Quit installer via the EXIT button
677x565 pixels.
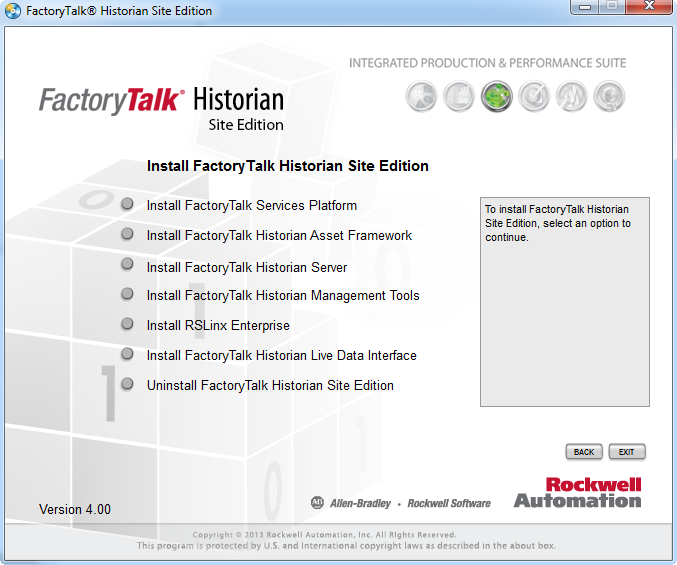[626, 452]
